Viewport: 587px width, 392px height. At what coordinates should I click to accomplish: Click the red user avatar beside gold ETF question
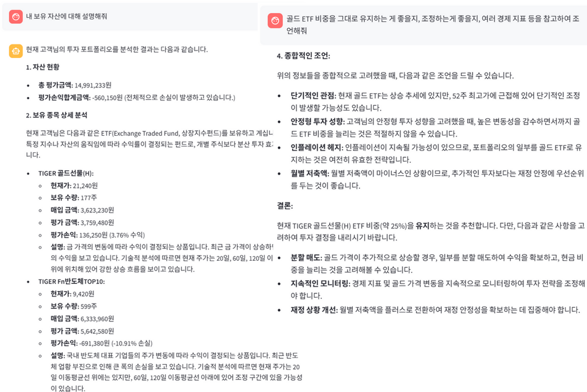coord(275,21)
